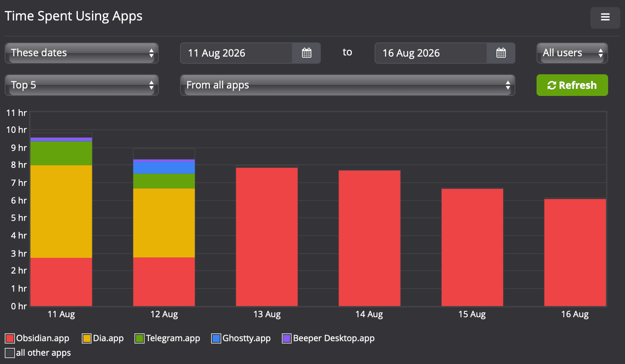Toggle the Telegram.app legend green box
Viewport: 625px width, 364px height.
[140, 338]
